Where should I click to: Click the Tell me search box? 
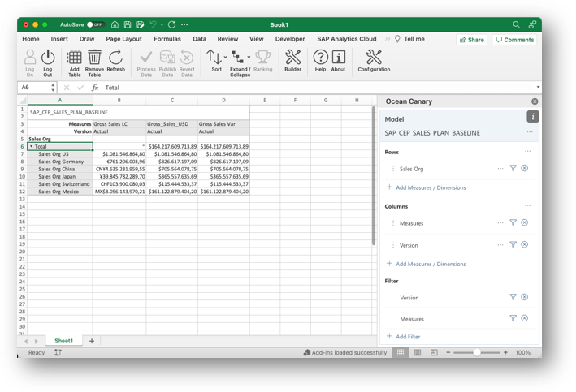coord(409,38)
